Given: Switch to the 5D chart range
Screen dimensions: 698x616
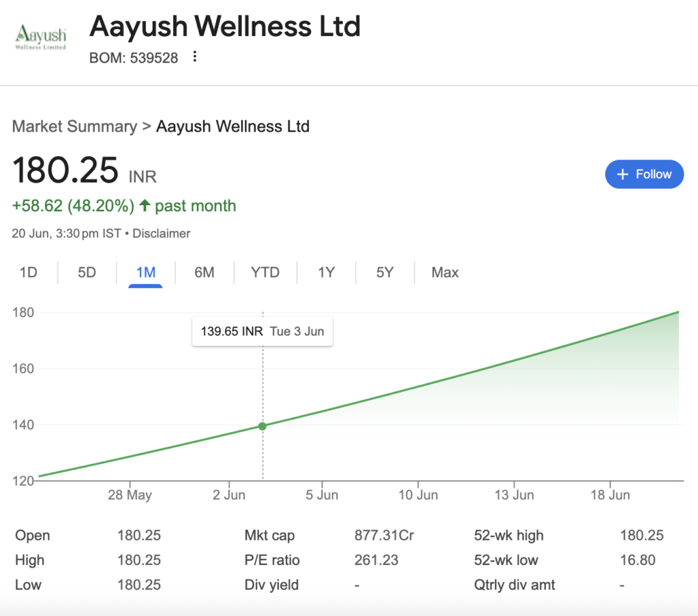Looking at the screenshot, I should click(87, 273).
